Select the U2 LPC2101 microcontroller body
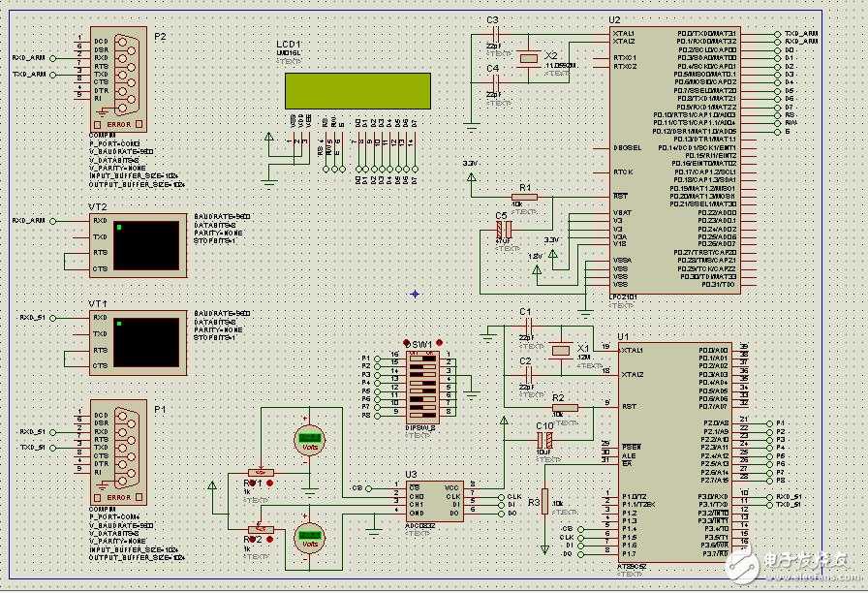The image size is (868, 593). point(674,160)
